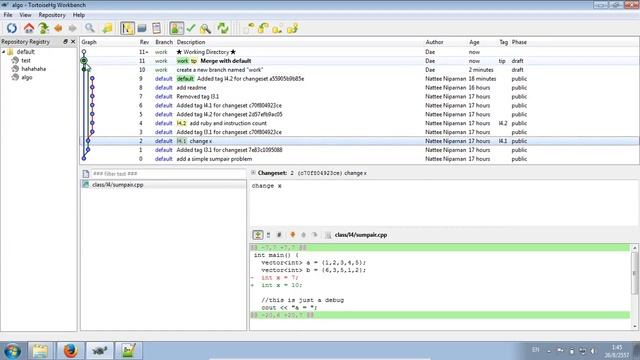Select the Working Directory revision row
This screenshot has width=640, height=360.
point(360,52)
